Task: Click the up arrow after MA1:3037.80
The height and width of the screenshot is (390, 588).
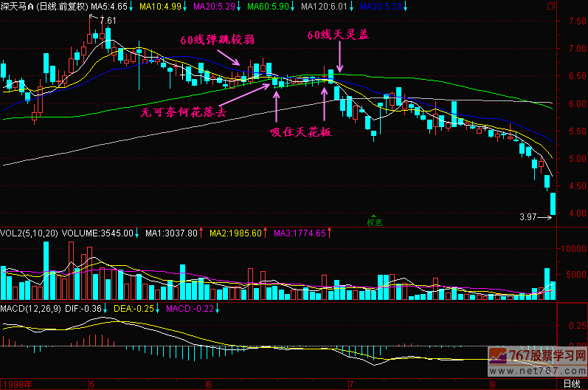Action: 202,233
